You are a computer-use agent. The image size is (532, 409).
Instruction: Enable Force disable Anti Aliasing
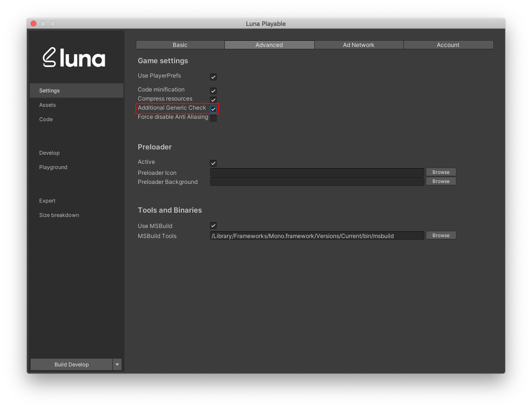tap(213, 118)
